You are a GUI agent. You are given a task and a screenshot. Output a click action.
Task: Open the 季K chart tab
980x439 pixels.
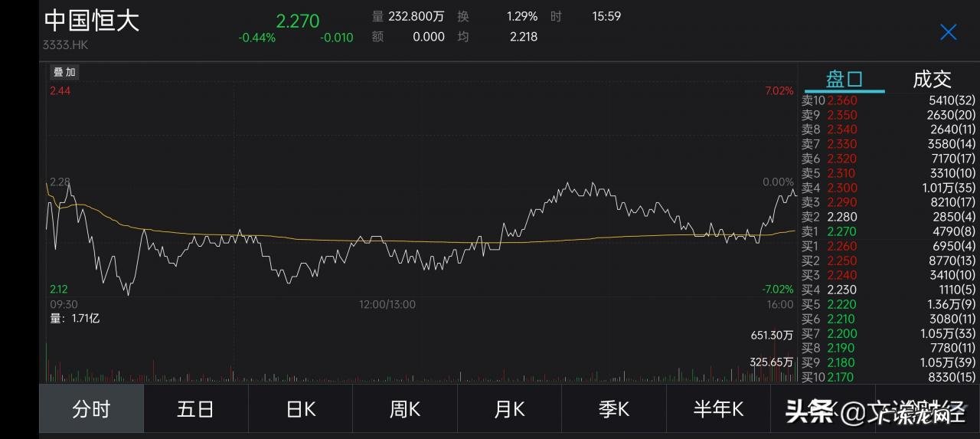(614, 410)
